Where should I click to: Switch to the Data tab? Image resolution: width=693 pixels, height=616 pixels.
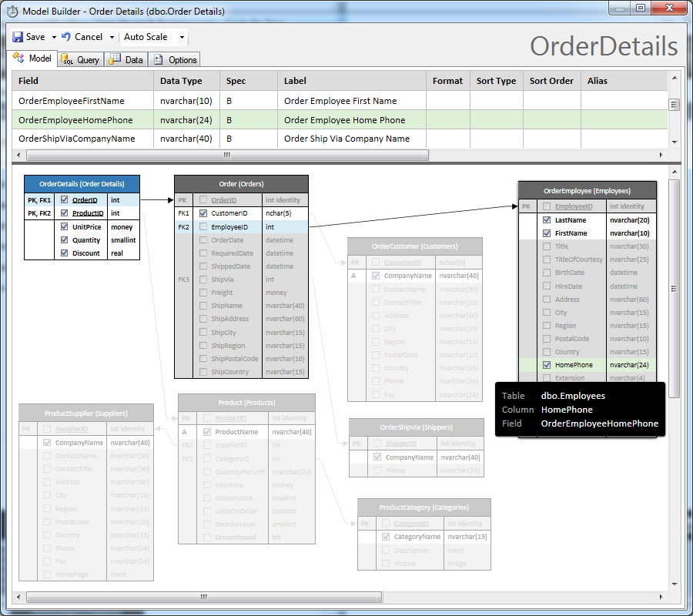pos(126,59)
